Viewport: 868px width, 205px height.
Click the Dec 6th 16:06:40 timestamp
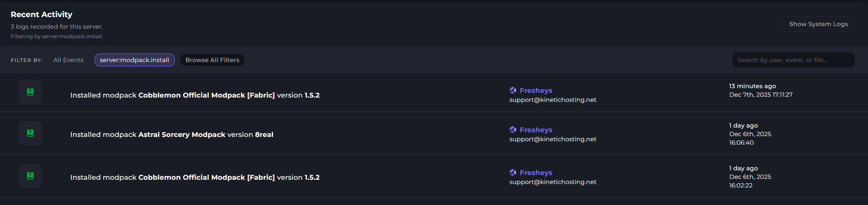tap(750, 138)
